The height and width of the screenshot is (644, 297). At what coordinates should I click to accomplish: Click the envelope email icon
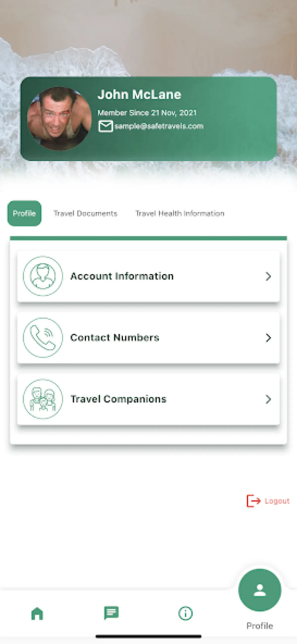click(x=105, y=126)
